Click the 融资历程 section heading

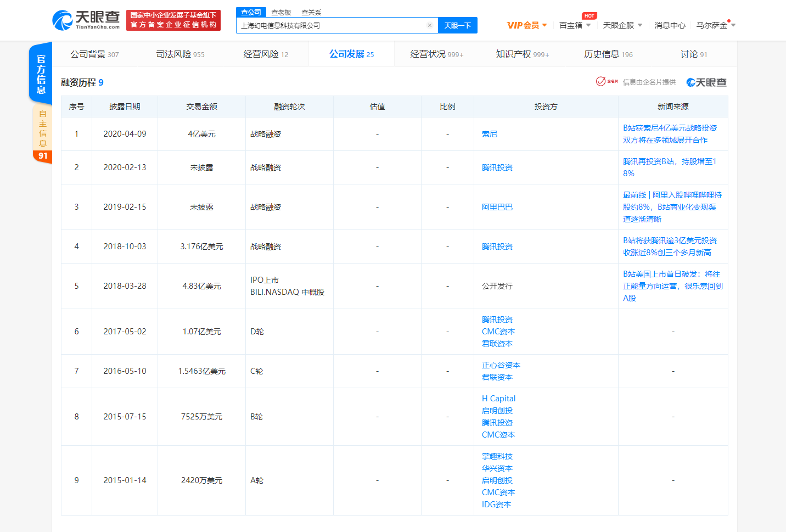point(82,82)
